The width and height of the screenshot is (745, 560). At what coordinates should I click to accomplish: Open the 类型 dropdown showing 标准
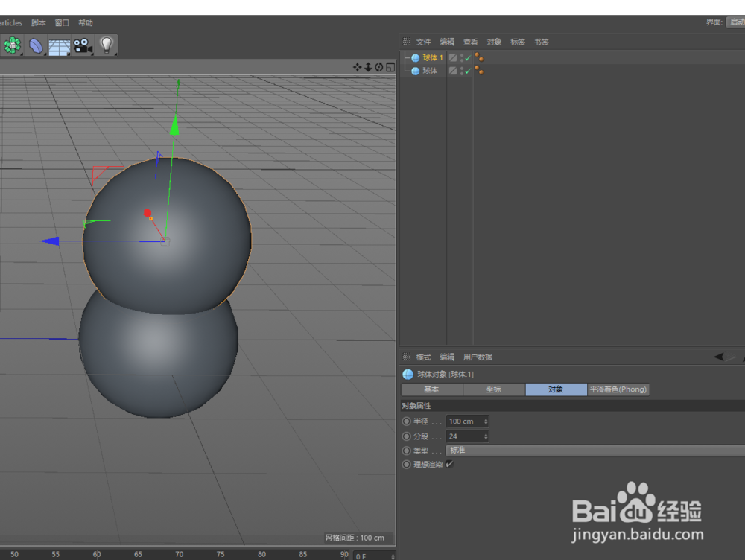click(x=595, y=451)
